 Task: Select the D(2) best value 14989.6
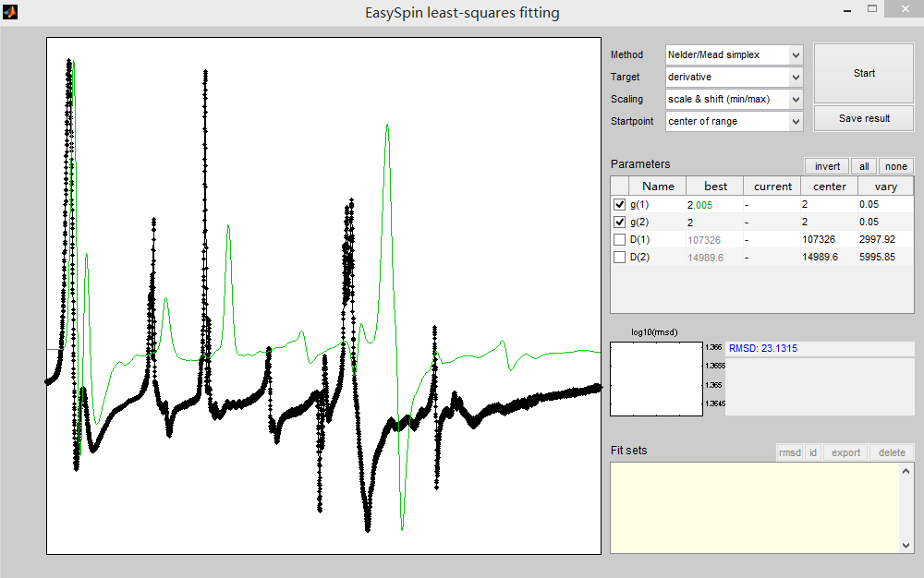(x=715, y=258)
